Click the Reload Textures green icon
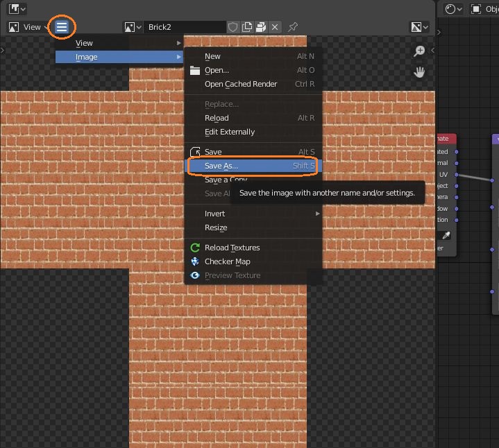 pos(194,248)
